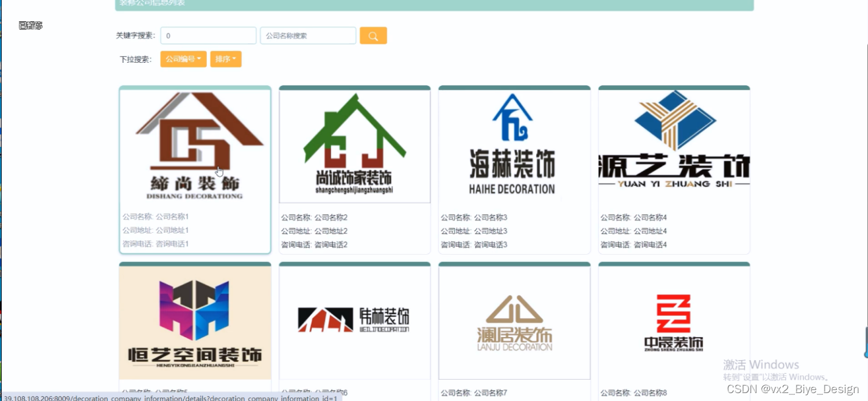Click the text 咨询电话: 咨询电话4

pos(634,244)
